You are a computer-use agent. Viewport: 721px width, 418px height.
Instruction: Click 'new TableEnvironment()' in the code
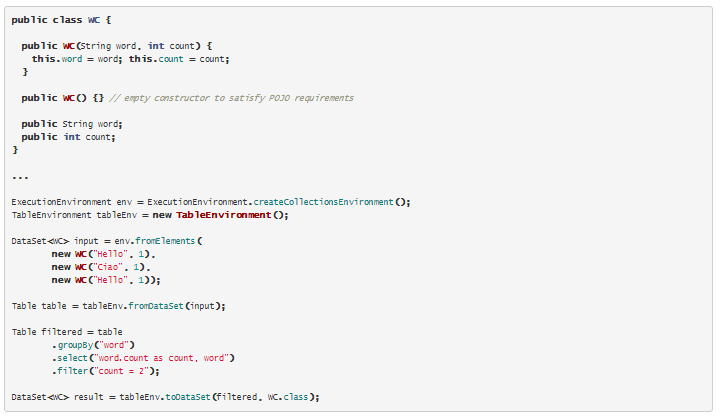pos(220,214)
